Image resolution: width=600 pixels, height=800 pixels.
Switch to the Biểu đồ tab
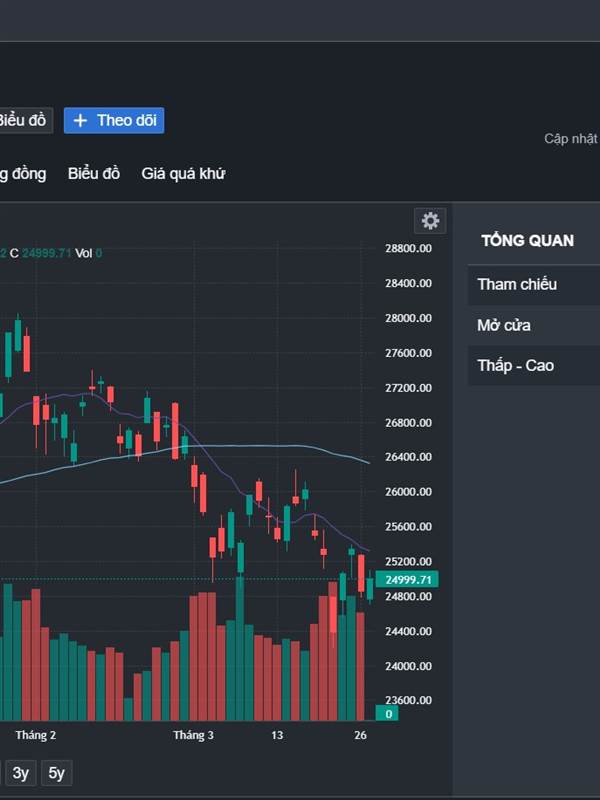[x=94, y=173]
